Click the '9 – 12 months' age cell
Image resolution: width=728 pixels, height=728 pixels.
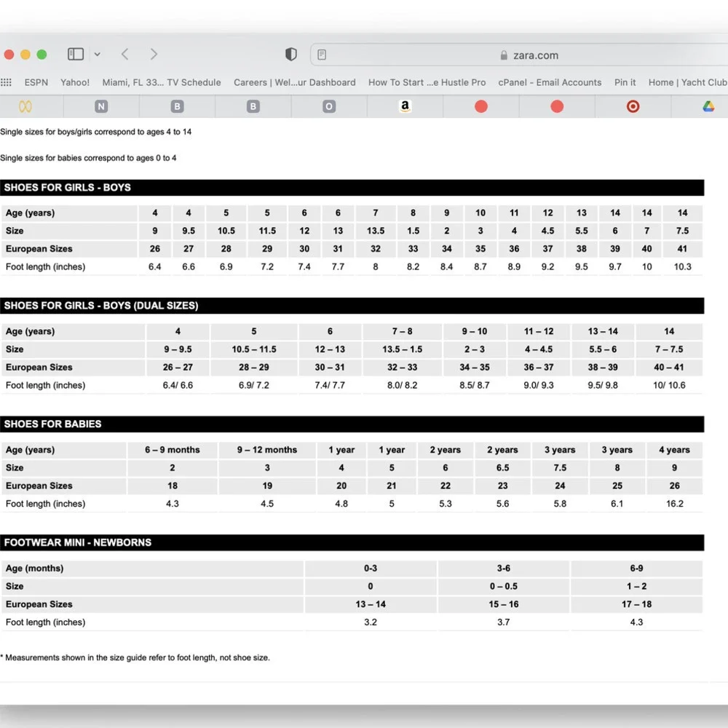(267, 449)
